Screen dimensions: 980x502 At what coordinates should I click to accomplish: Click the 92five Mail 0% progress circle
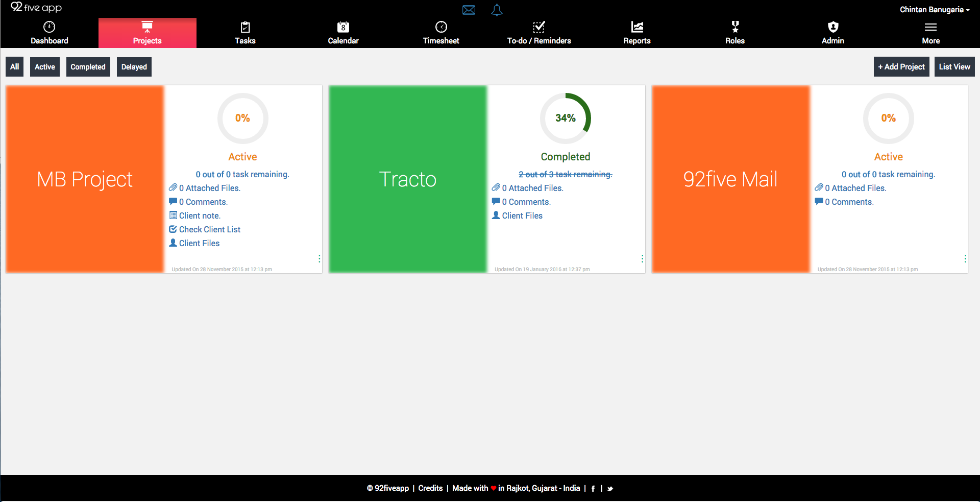[x=889, y=118]
